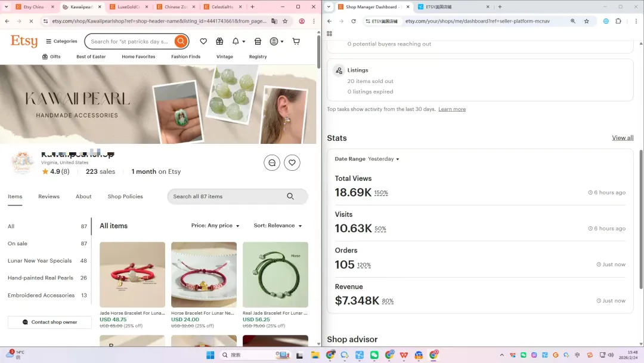The width and height of the screenshot is (644, 363).
Task: Open the notifications bell dropdown
Action: [238, 41]
